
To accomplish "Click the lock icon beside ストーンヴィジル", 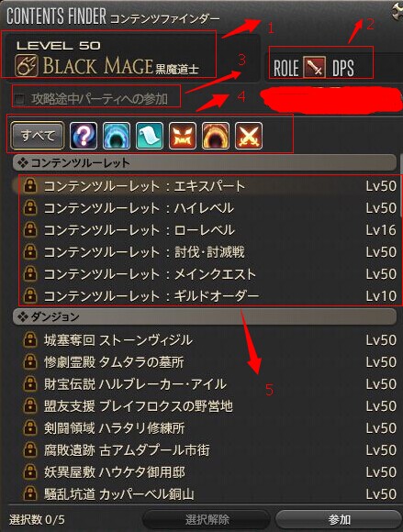I will [30, 339].
